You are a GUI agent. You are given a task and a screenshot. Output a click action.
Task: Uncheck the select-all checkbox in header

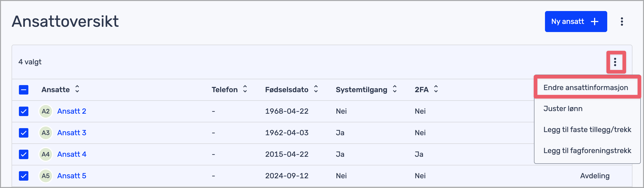[24, 90]
